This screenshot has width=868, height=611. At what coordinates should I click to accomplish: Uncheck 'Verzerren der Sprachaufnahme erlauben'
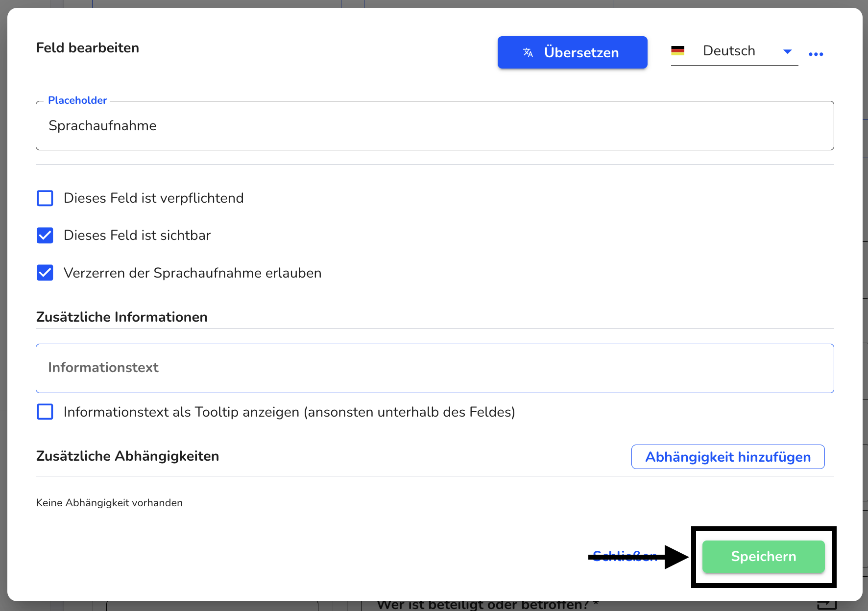point(45,273)
